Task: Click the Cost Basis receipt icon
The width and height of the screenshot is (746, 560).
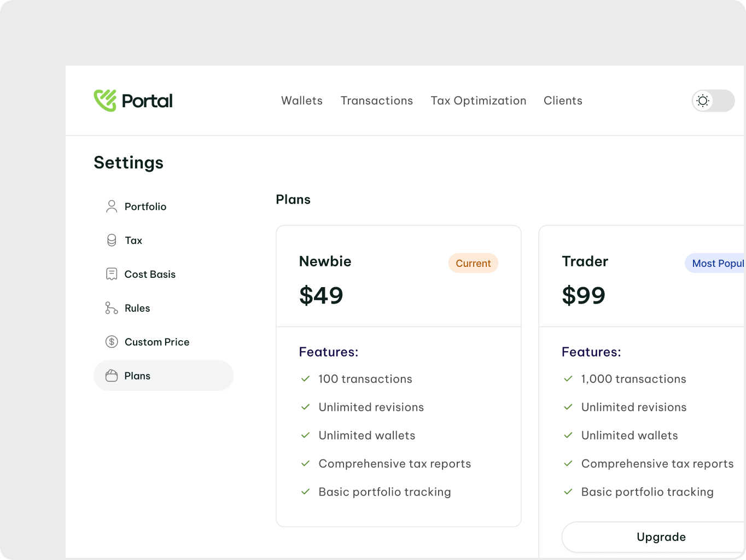Action: (x=111, y=274)
